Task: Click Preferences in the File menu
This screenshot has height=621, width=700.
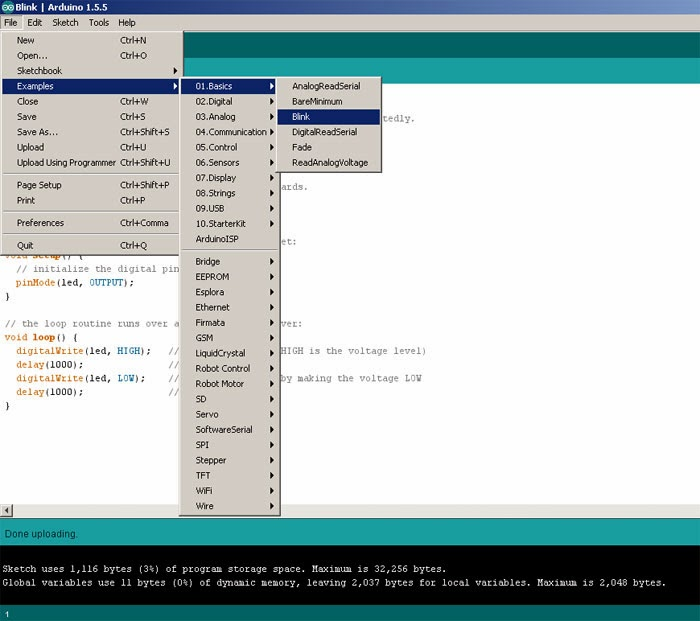Action: pyautogui.click(x=40, y=223)
